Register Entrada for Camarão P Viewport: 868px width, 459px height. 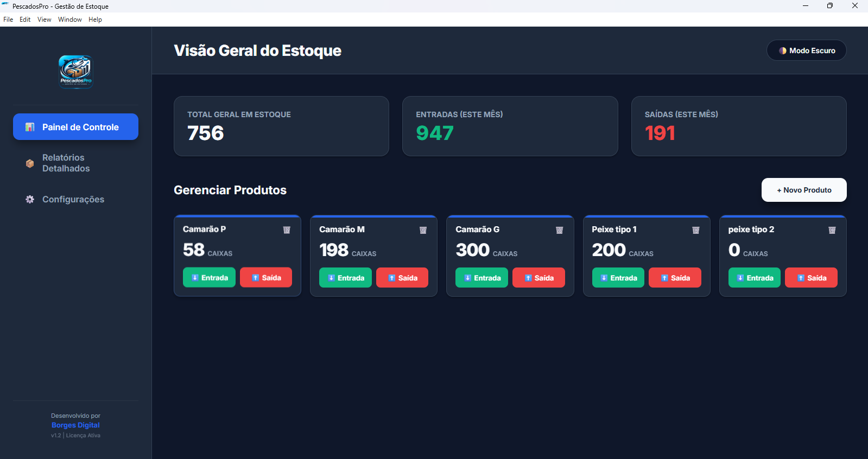[209, 278]
